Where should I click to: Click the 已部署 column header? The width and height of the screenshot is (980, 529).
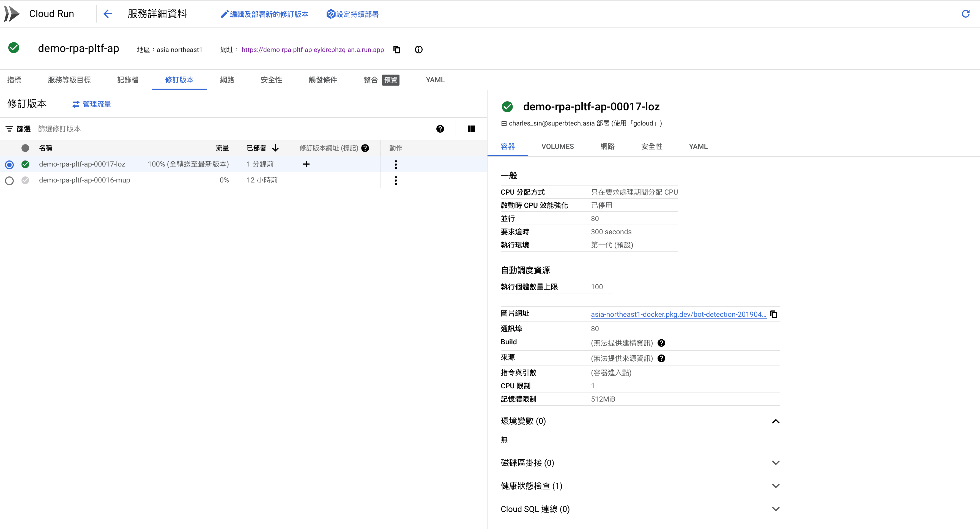click(x=256, y=148)
